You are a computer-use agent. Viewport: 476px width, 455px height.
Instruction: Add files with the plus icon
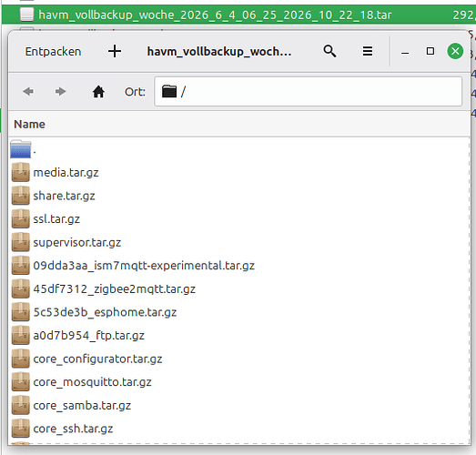pyautogui.click(x=115, y=51)
